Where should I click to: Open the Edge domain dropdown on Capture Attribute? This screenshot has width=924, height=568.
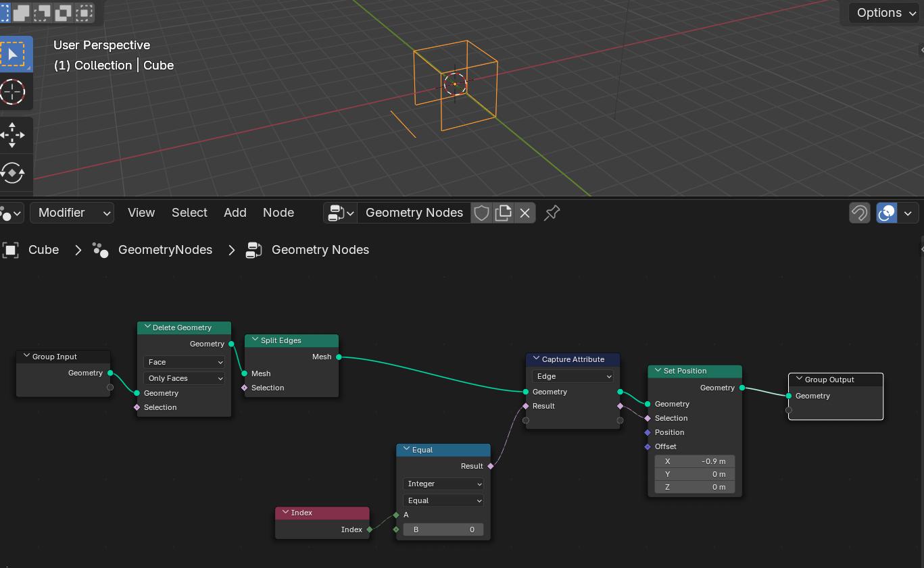[x=573, y=376]
